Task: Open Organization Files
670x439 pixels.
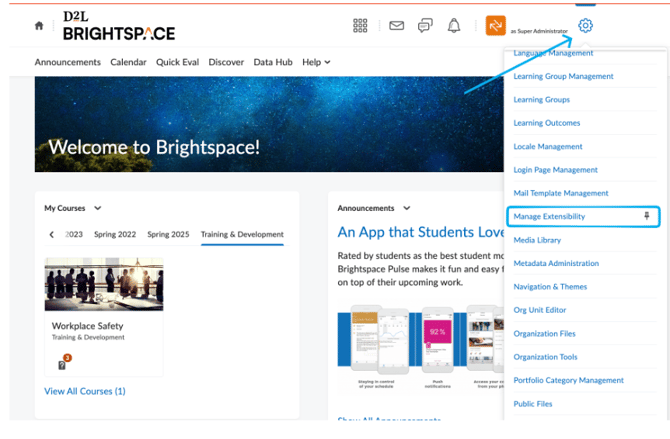Action: tap(544, 333)
